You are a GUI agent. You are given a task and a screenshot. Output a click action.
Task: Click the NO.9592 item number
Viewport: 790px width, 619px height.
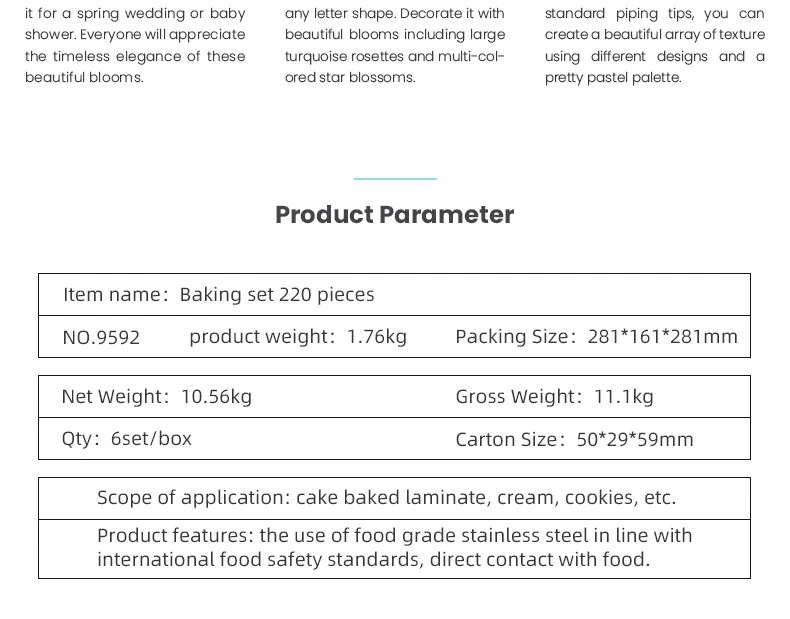coord(101,338)
